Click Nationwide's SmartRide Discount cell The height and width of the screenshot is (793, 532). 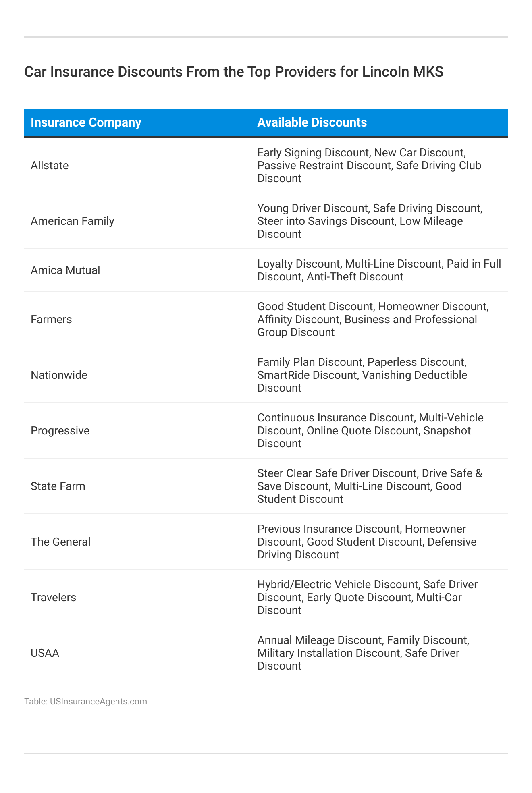[x=307, y=375]
